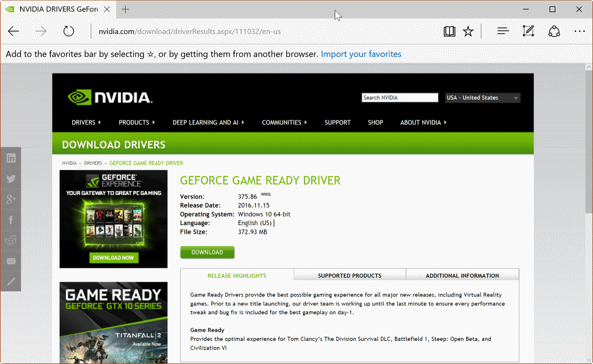The width and height of the screenshot is (593, 364).
Task: Expand the COMMUNITIES menu
Action: (284, 123)
